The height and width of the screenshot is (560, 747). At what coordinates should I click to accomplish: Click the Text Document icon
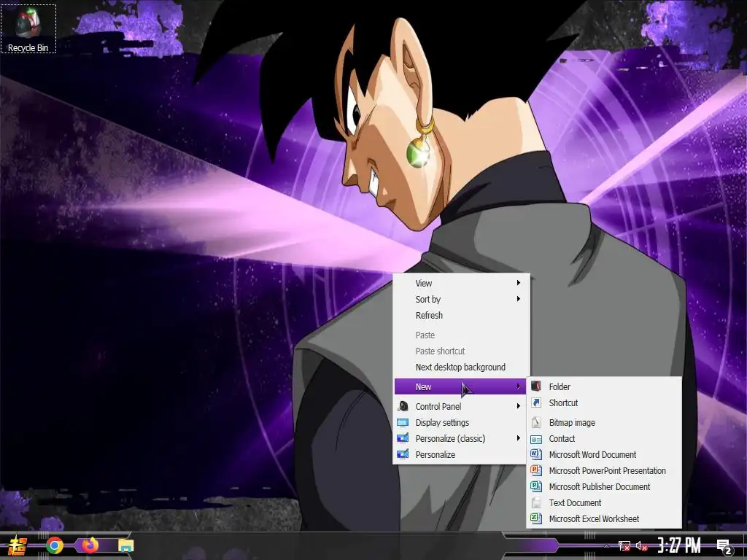(536, 503)
